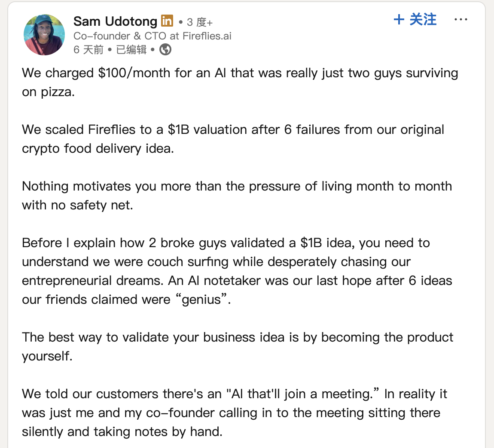
Task: Click the LinkedIn premium badge icon
Action: [x=167, y=21]
